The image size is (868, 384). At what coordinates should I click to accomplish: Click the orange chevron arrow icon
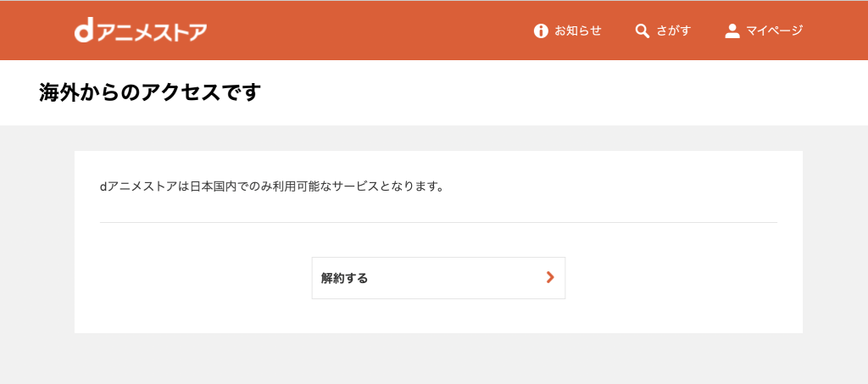(550, 277)
